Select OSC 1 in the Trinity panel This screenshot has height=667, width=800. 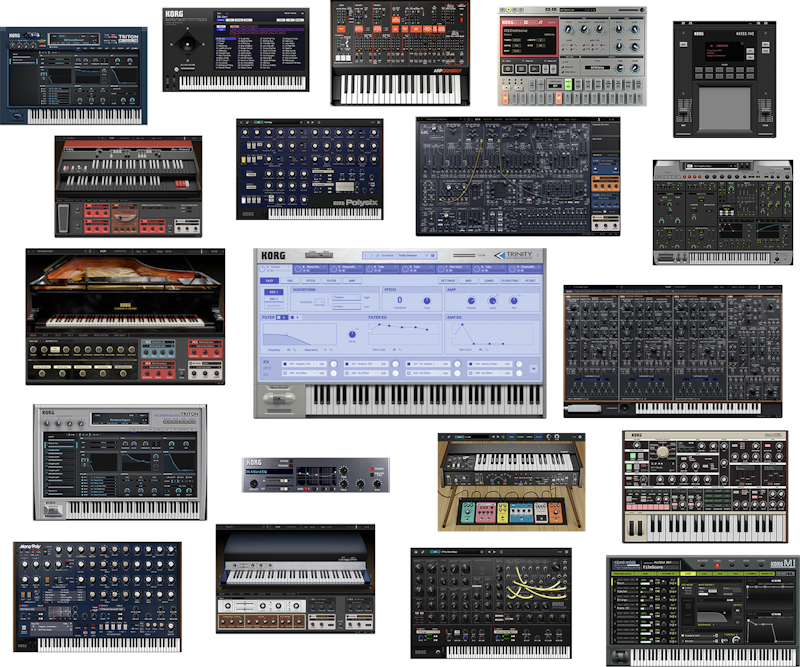coord(272,291)
